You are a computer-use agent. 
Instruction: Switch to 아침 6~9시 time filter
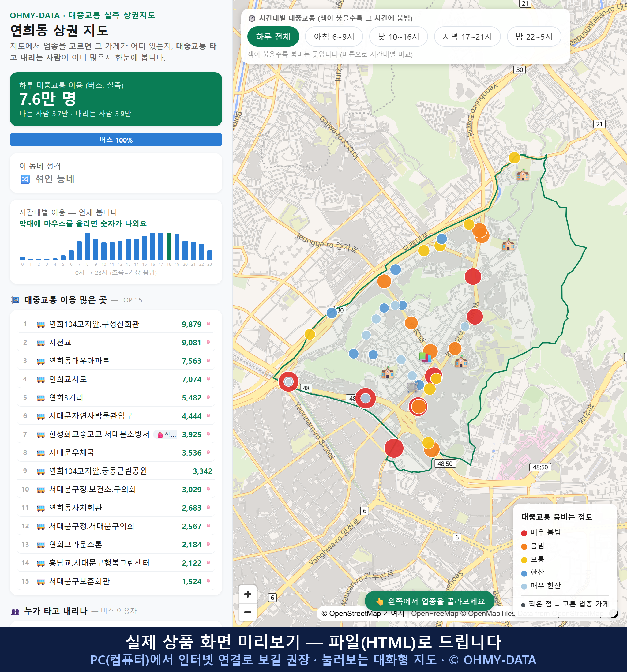pyautogui.click(x=334, y=36)
